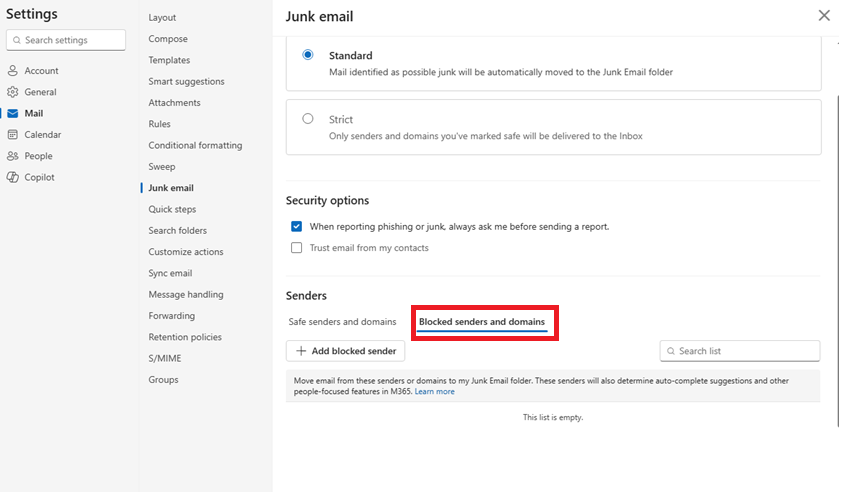Viewport: 853px width, 492px height.
Task: Click the magnifier icon in Search settings
Action: coord(17,40)
